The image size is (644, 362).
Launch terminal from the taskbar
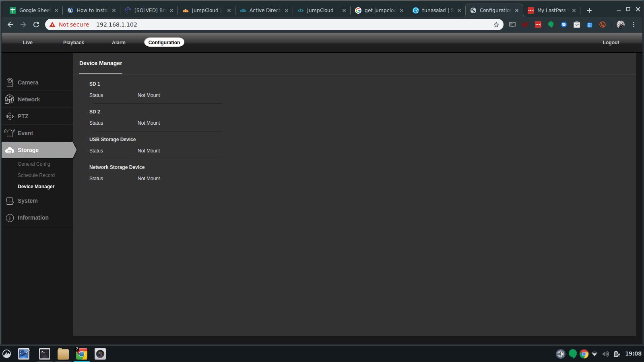point(44,354)
